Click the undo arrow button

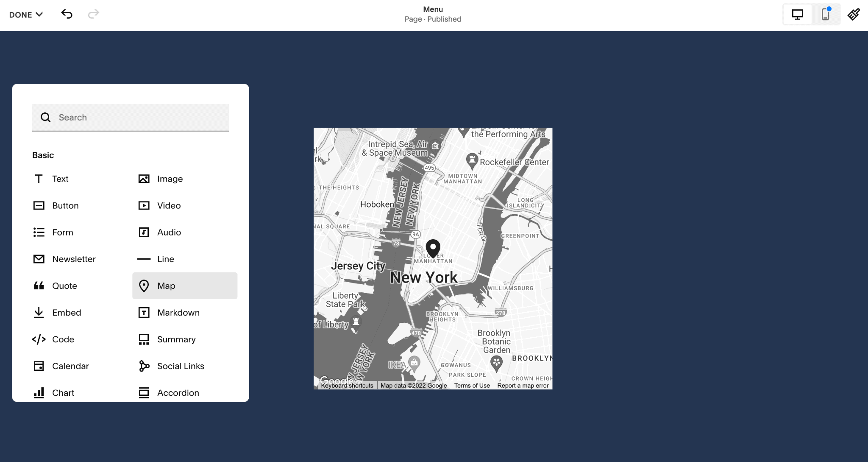[68, 14]
